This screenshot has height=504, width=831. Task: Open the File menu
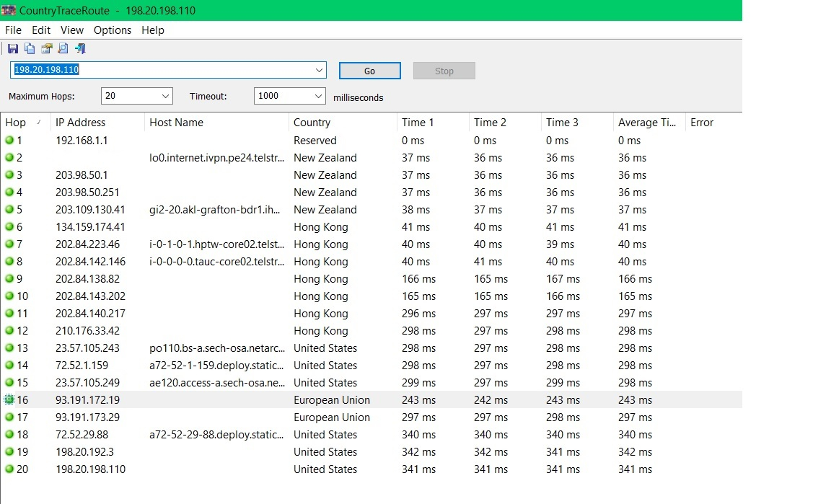(13, 30)
